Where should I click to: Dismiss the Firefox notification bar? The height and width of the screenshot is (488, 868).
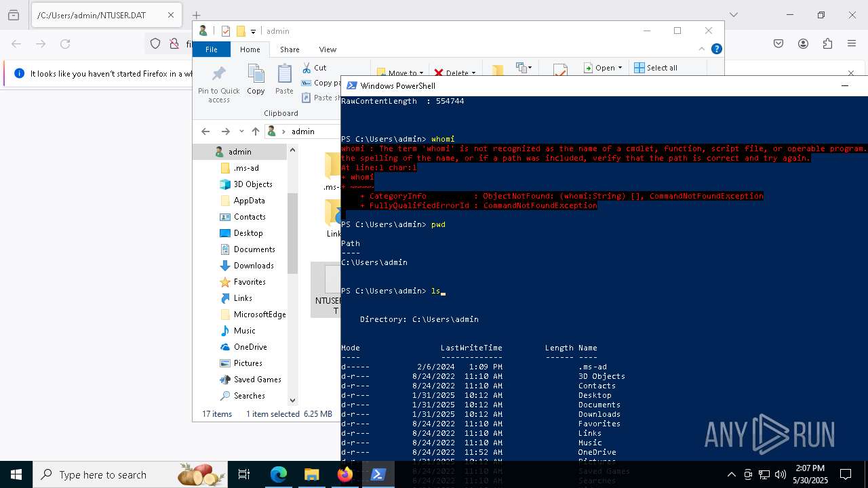851,73
